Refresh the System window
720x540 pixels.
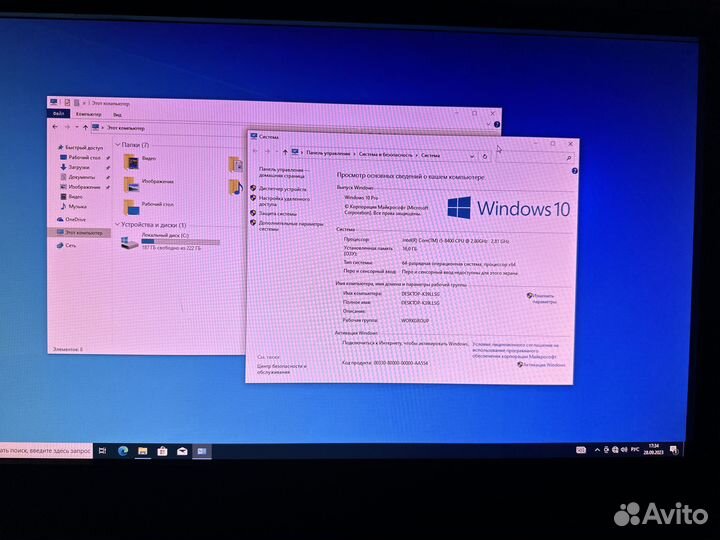pos(484,157)
